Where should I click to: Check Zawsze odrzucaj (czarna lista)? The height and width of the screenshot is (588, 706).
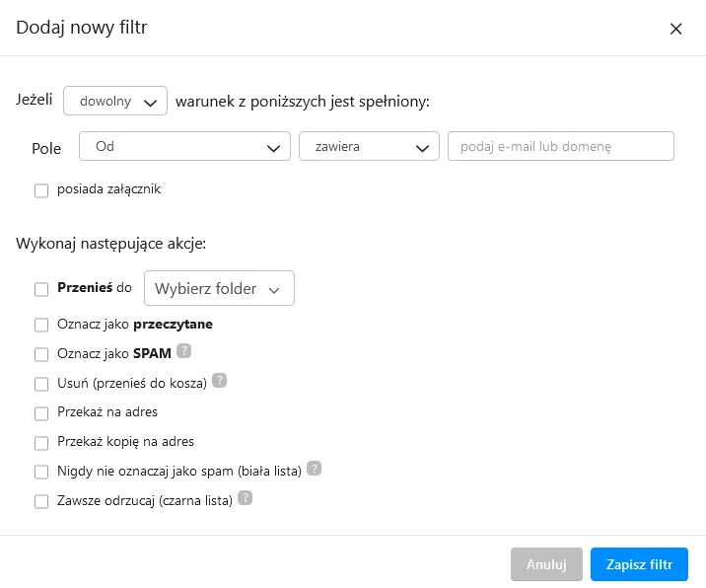[x=41, y=501]
